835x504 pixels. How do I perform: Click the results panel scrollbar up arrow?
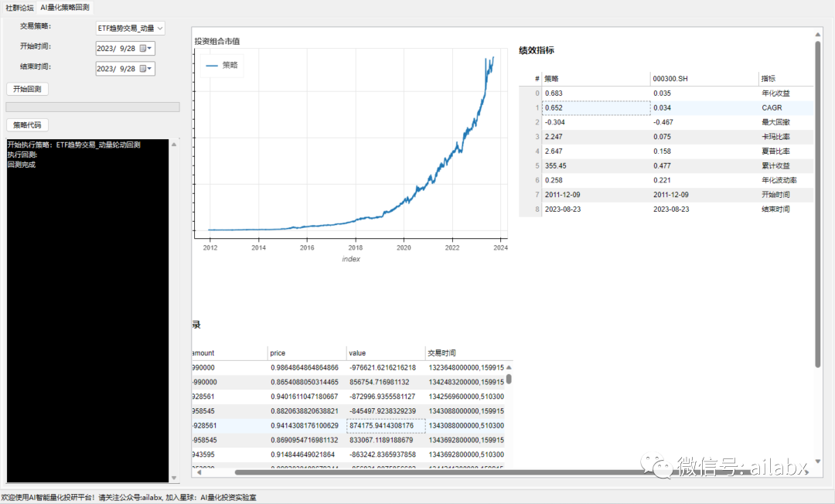(818, 35)
